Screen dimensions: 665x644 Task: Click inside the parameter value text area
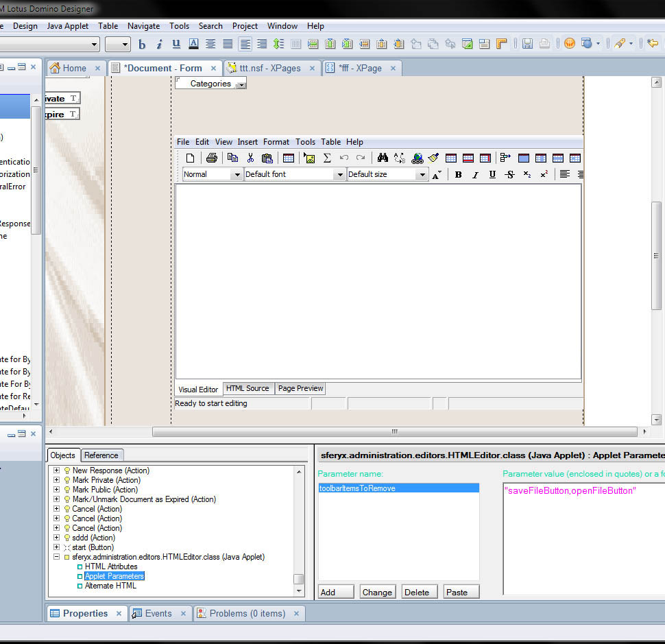click(584, 539)
